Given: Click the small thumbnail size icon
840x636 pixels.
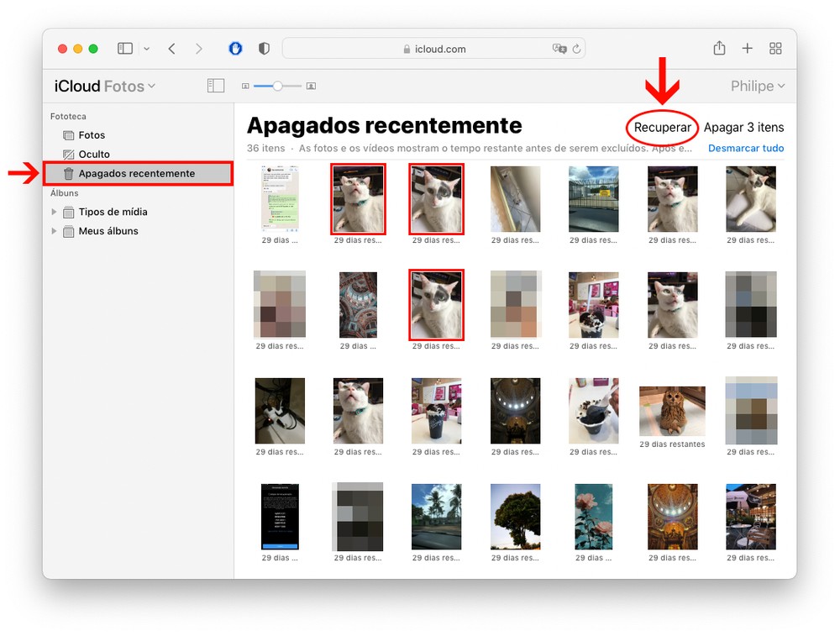Looking at the screenshot, I should 245,86.
